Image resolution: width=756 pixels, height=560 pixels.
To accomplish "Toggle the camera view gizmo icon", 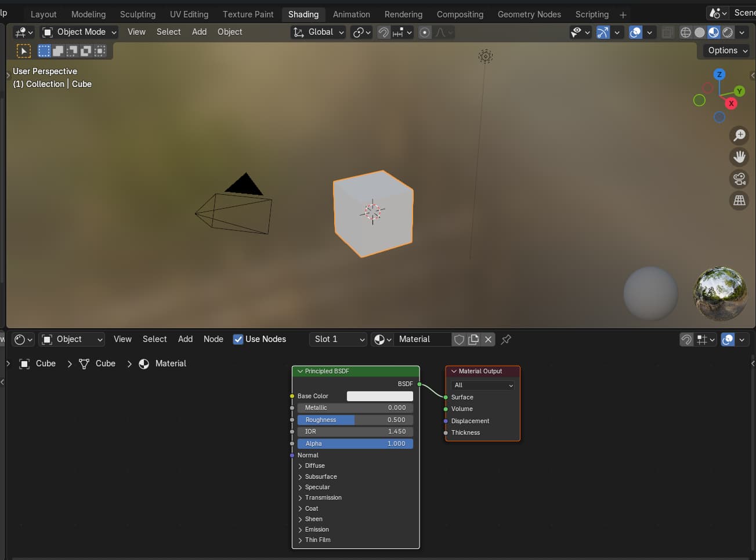I will [739, 179].
